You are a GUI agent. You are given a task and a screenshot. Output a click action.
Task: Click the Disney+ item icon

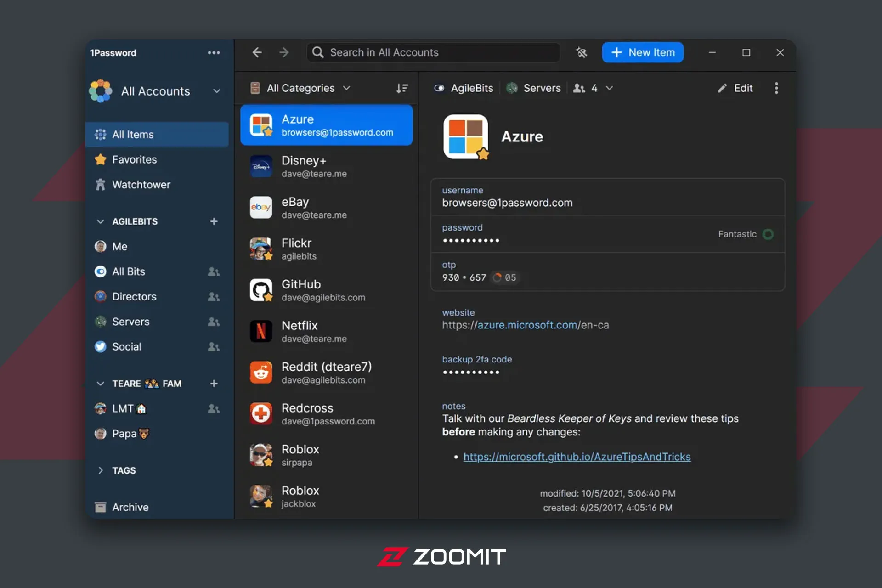(261, 166)
